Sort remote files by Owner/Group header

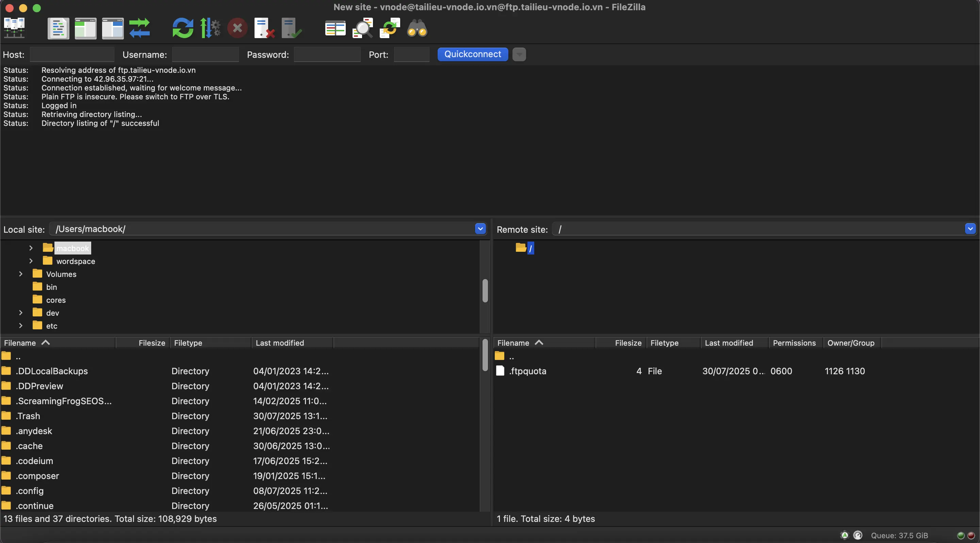[852, 343]
